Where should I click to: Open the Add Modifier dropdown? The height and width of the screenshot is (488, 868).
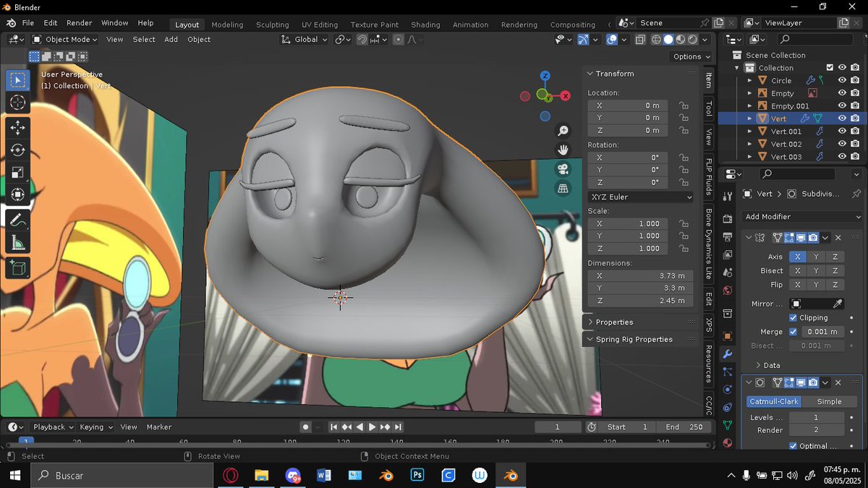coord(801,217)
